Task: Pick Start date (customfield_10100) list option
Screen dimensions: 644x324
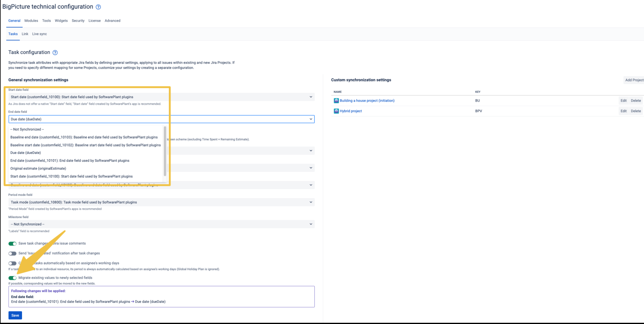Action: (86, 176)
